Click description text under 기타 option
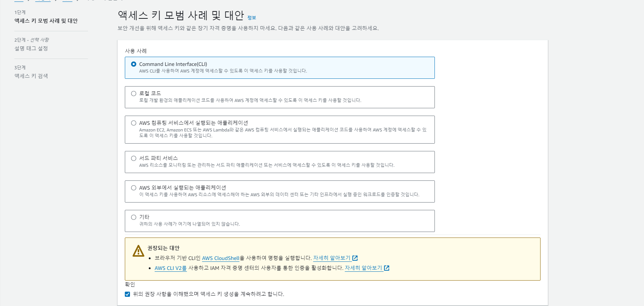Image resolution: width=644 pixels, height=306 pixels. click(190, 224)
